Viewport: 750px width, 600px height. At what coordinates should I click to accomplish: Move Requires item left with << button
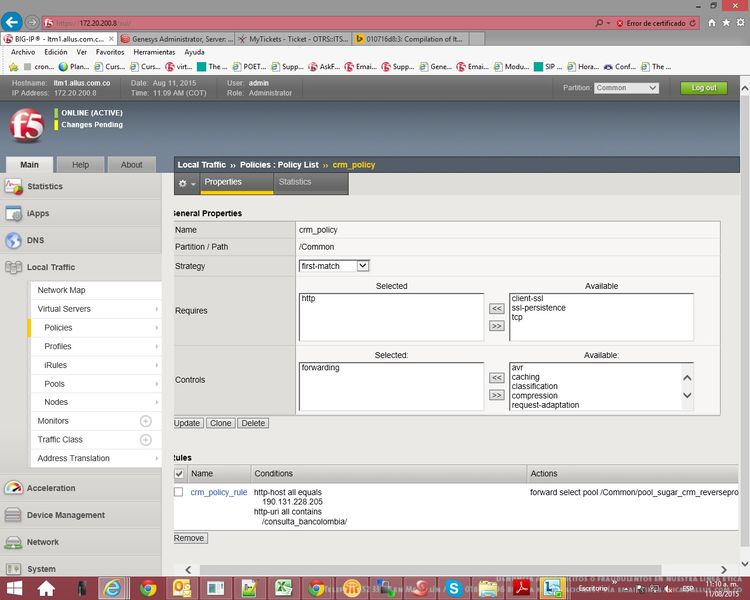click(496, 309)
